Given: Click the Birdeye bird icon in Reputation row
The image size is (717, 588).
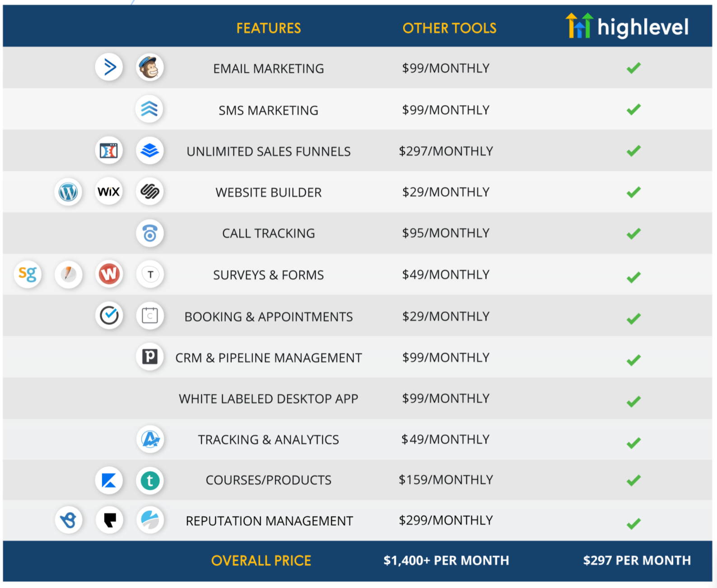Looking at the screenshot, I should pyautogui.click(x=68, y=520).
